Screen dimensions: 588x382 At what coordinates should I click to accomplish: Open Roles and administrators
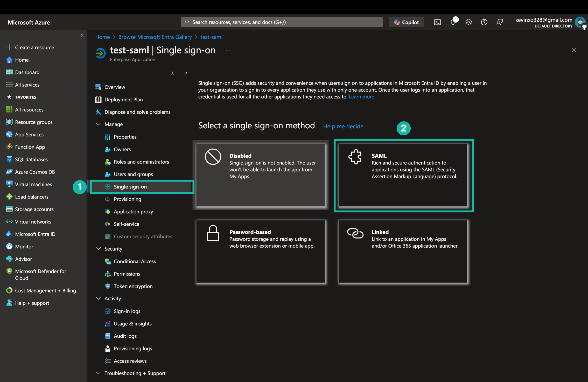coord(141,162)
